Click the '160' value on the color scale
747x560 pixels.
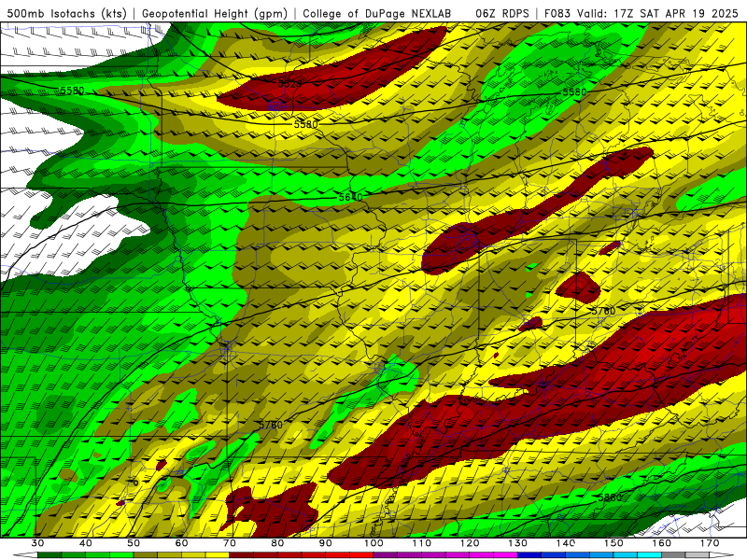662,543
